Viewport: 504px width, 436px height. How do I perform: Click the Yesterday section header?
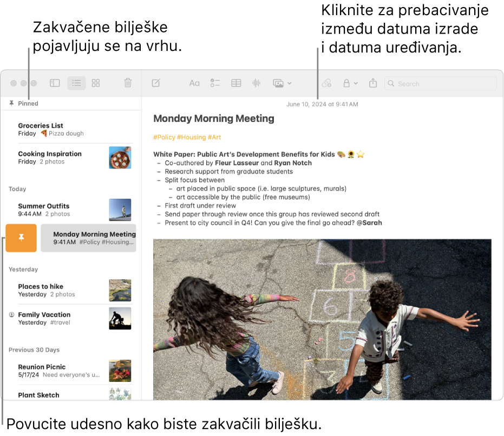(23, 269)
